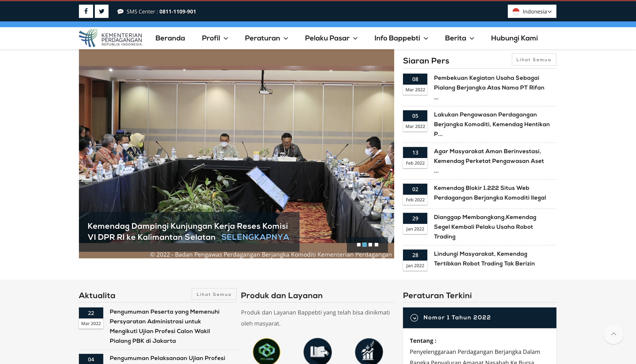
Task: Go to the Beranda menu item
Action: coord(170,38)
